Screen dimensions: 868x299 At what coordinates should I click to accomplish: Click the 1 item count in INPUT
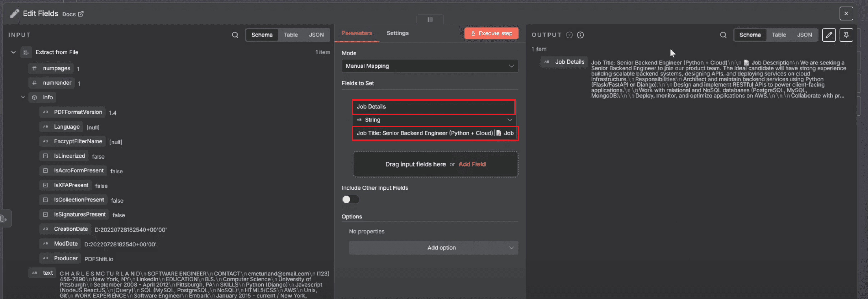tap(322, 52)
